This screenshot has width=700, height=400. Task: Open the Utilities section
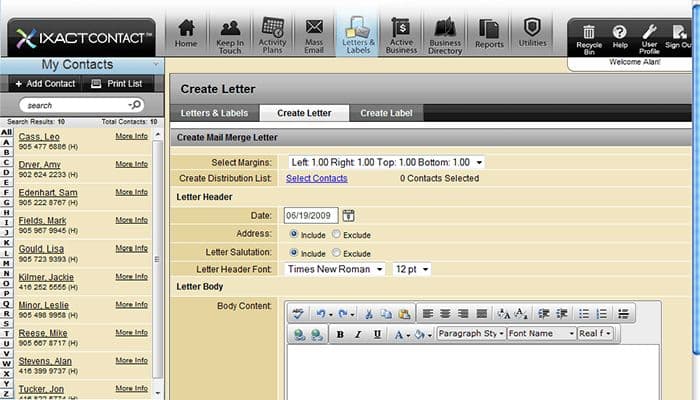tap(533, 34)
